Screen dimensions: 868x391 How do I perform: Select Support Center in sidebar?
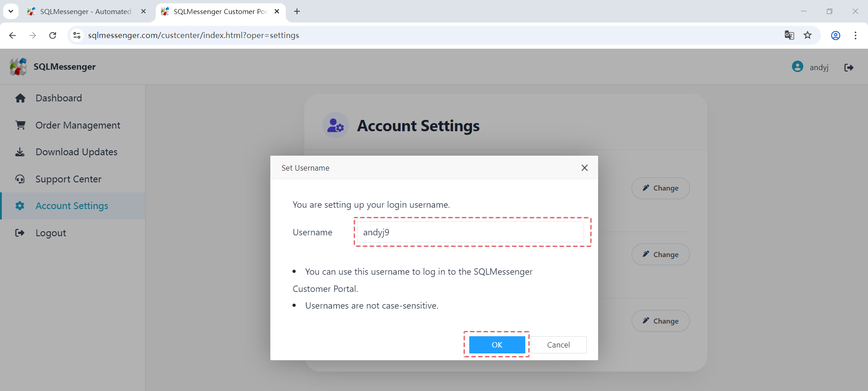(68, 179)
